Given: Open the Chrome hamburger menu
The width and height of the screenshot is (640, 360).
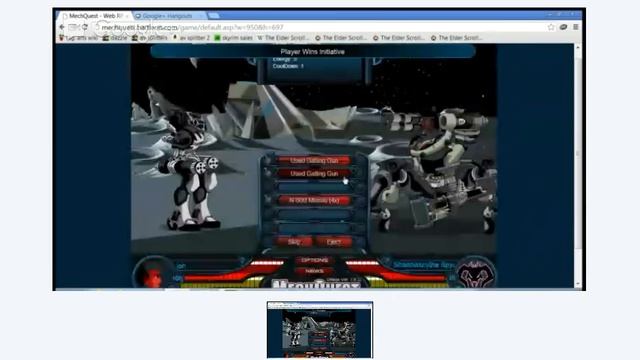Looking at the screenshot, I should pyautogui.click(x=576, y=27).
